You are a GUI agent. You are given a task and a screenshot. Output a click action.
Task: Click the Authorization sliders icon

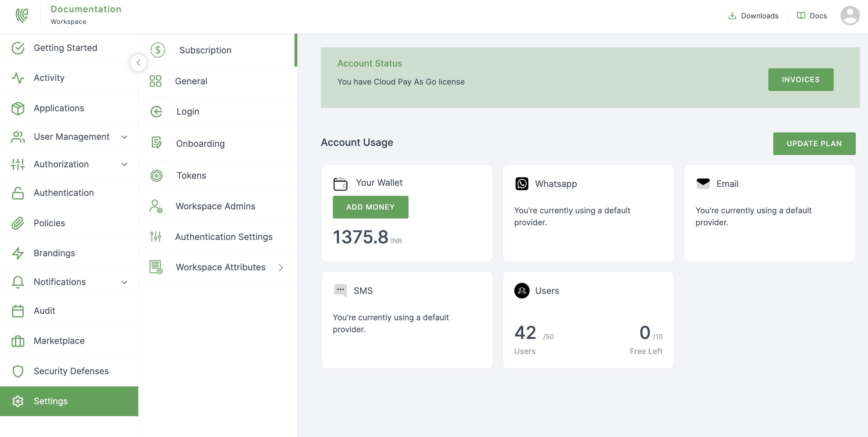(18, 165)
